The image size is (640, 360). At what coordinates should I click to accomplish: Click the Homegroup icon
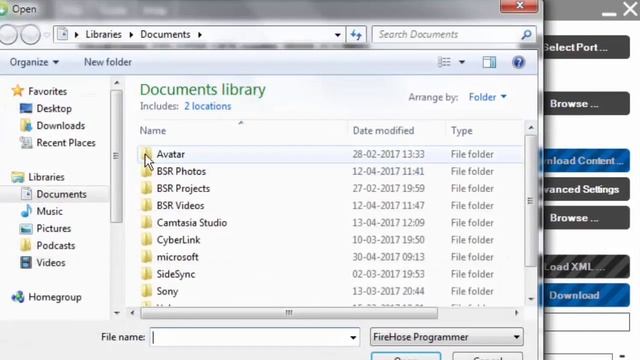18,297
